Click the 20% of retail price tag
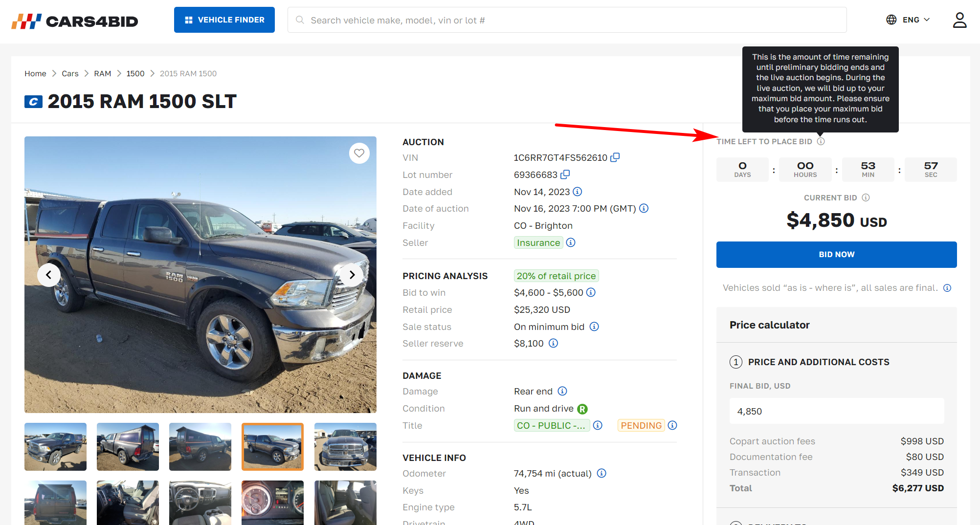The height and width of the screenshot is (525, 980). (556, 276)
